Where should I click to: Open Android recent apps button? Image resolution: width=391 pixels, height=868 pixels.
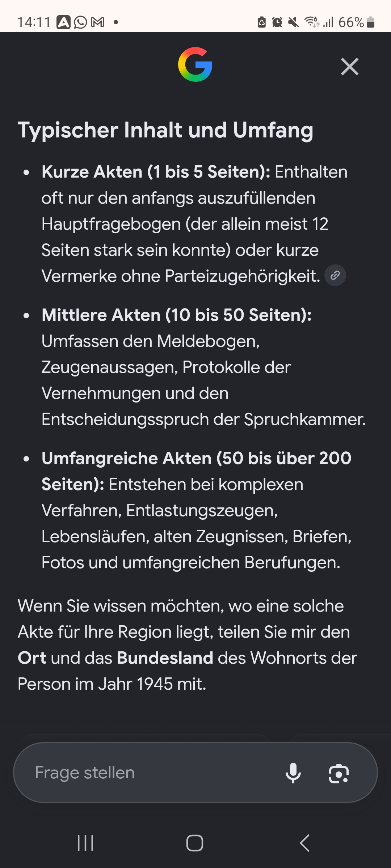tap(86, 843)
